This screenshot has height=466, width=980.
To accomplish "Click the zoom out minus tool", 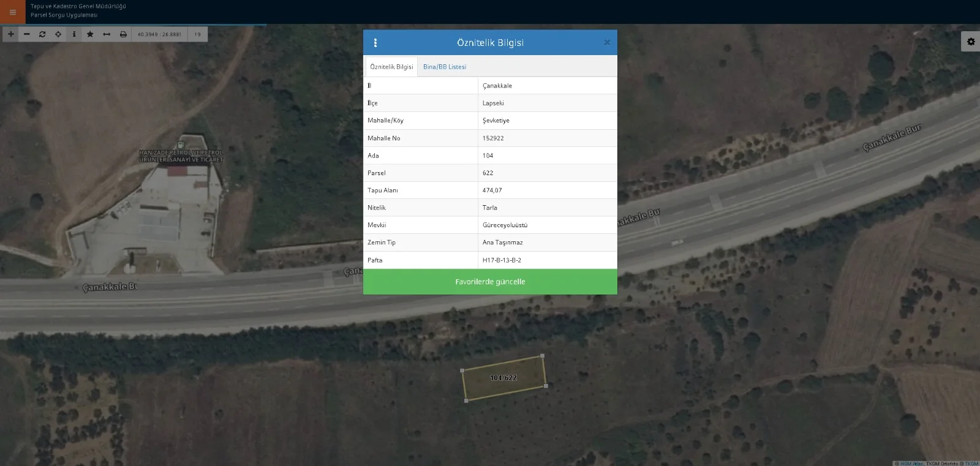I will [26, 34].
